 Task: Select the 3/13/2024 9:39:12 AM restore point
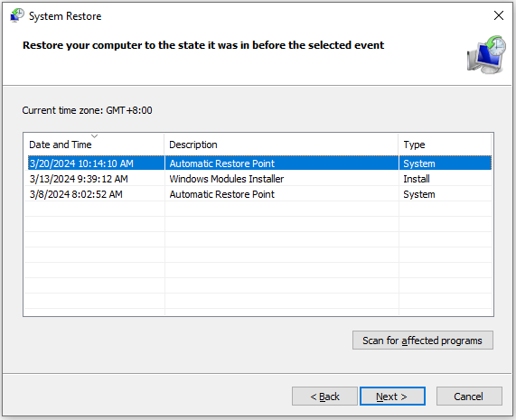258,179
